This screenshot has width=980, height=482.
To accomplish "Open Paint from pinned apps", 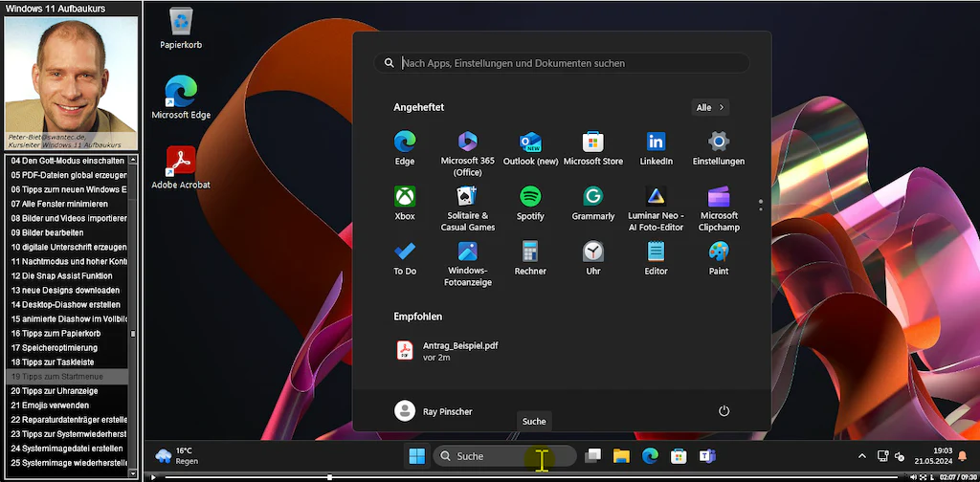I will (719, 258).
